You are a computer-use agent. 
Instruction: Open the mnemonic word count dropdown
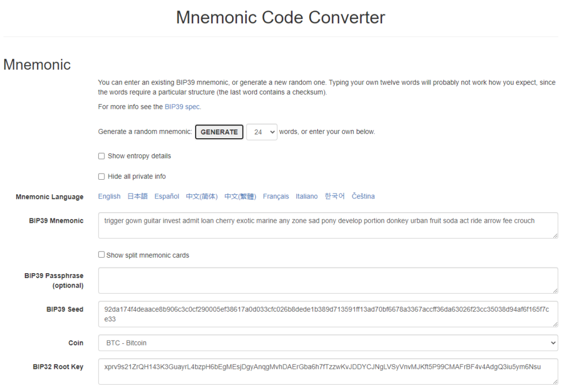coord(261,132)
